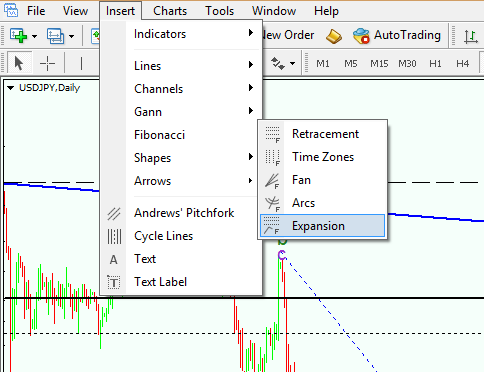This screenshot has height=372, width=484.
Task: Click the Fibonacci Arcs icon
Action: [x=272, y=203]
